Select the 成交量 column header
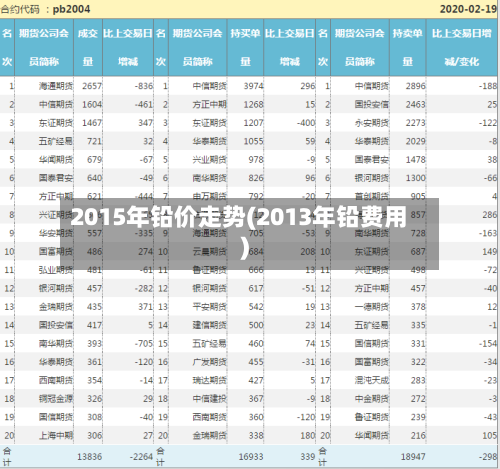 pos(88,47)
